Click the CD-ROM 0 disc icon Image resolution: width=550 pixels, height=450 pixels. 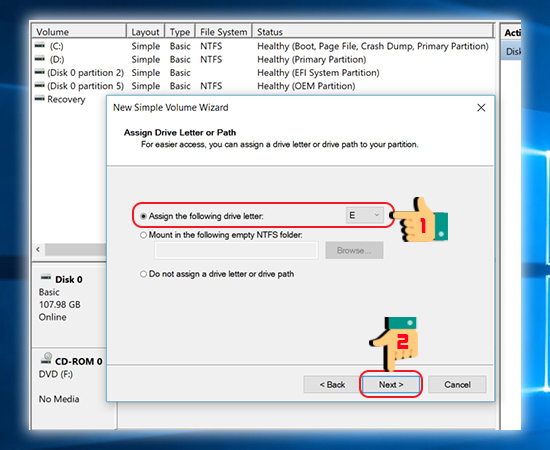[46, 358]
